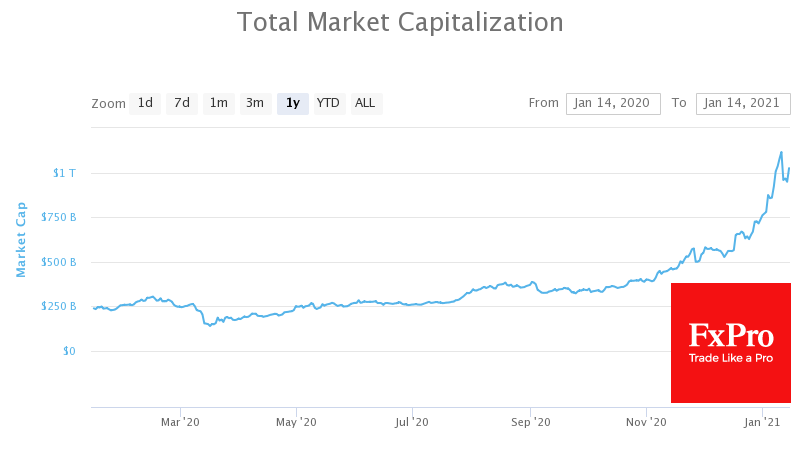
Task: Click the Sep '20 timeline label
Action: click(x=530, y=422)
